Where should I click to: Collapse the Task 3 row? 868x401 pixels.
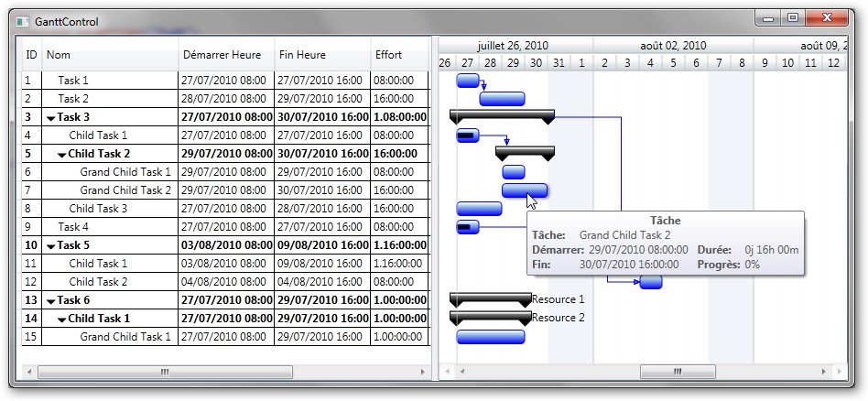50,118
